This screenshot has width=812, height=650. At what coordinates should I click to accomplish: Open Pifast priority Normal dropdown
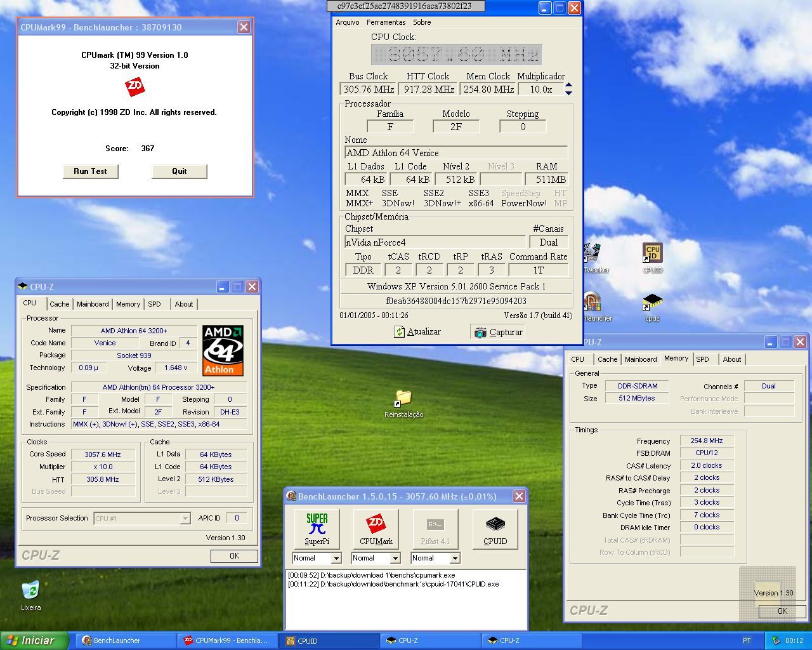pyautogui.click(x=454, y=558)
